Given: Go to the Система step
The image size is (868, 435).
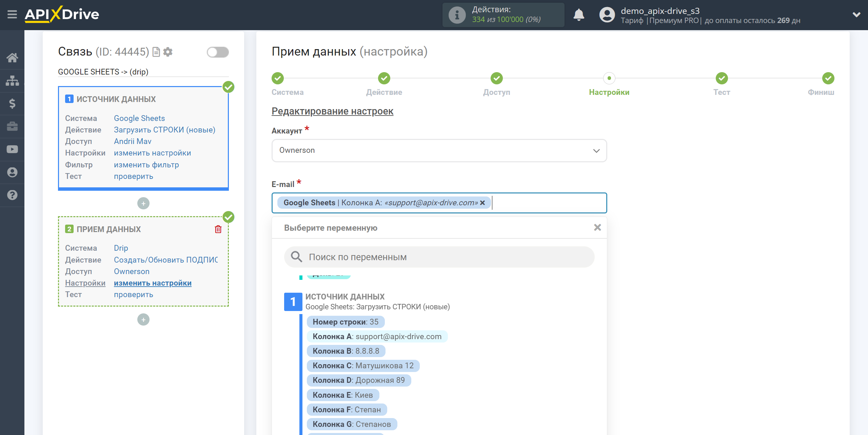Looking at the screenshot, I should (278, 78).
